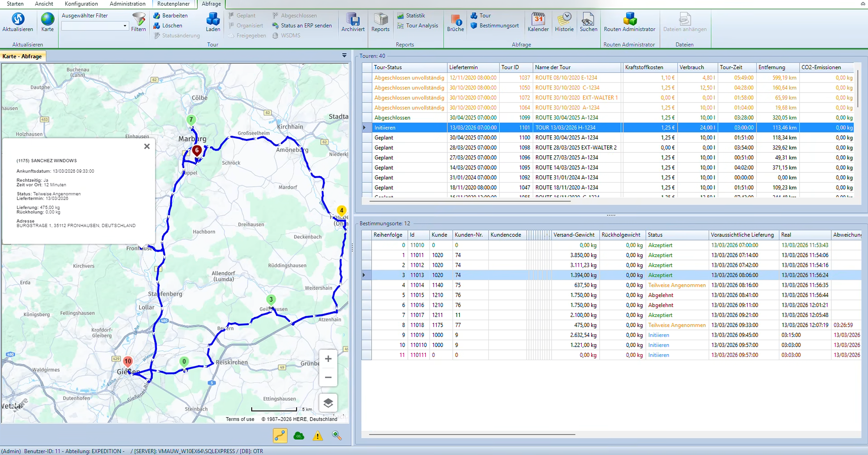
Task: Sort by Reihenfolge column header
Action: (x=389, y=235)
